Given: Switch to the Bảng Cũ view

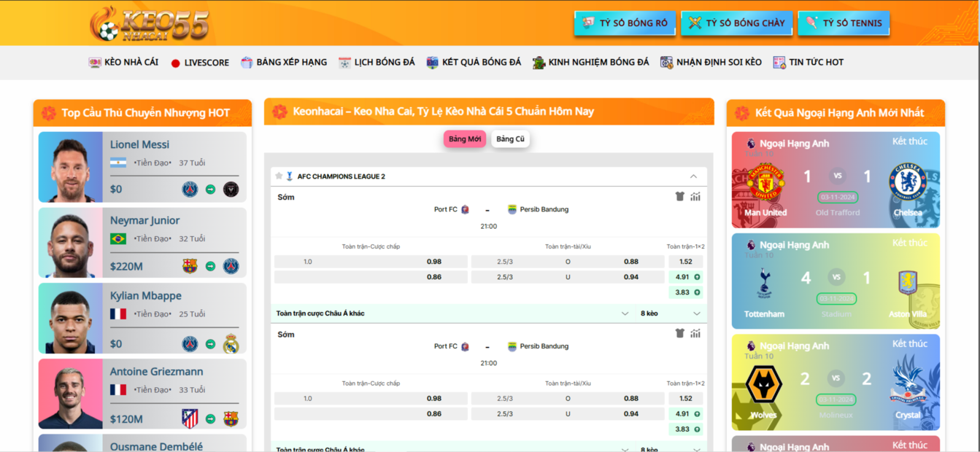Looking at the screenshot, I should [x=510, y=139].
